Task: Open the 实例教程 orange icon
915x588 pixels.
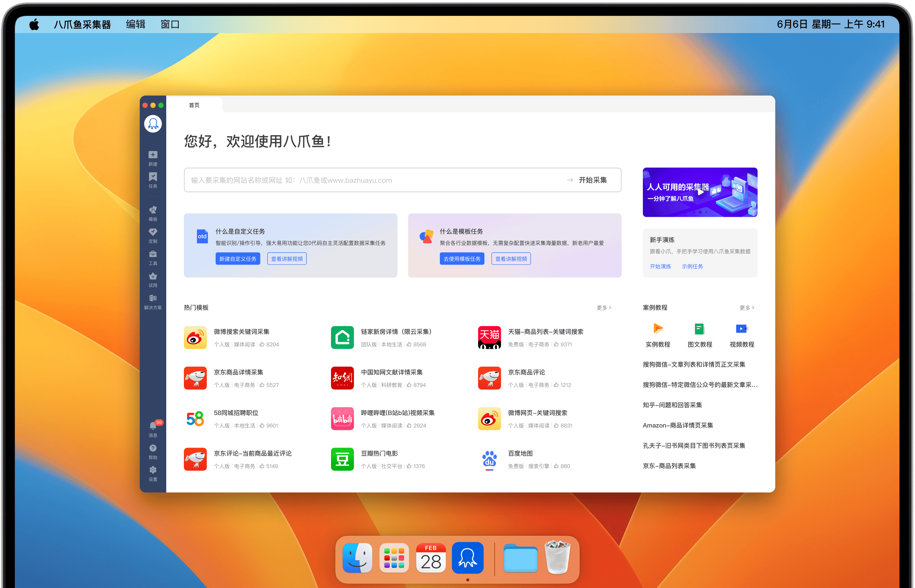Action: click(x=658, y=329)
